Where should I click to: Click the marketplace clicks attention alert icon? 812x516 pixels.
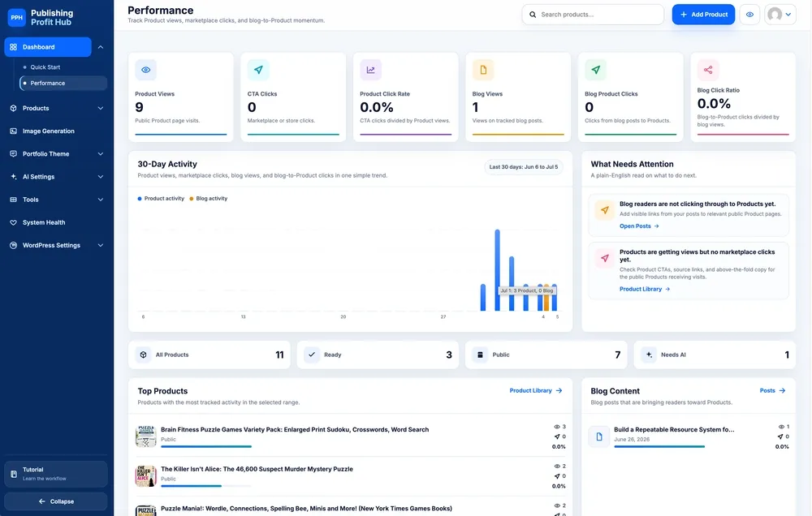click(605, 258)
